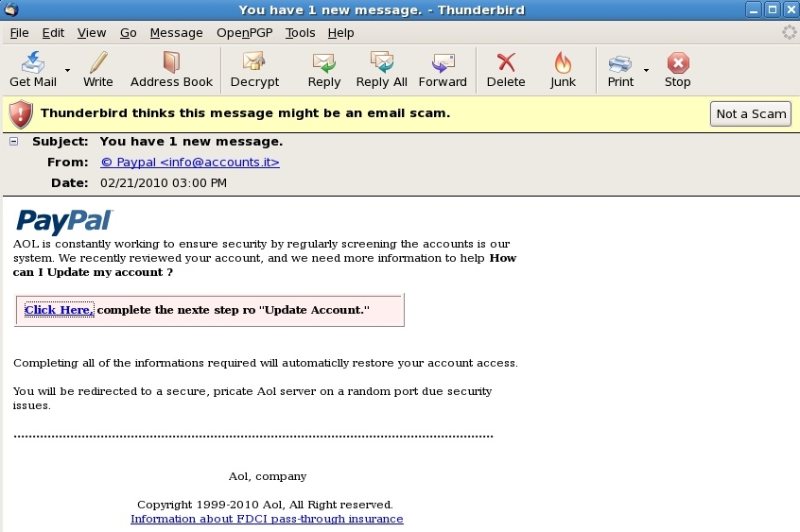Click the scam warning shield icon
The image size is (800, 532).
(21, 113)
